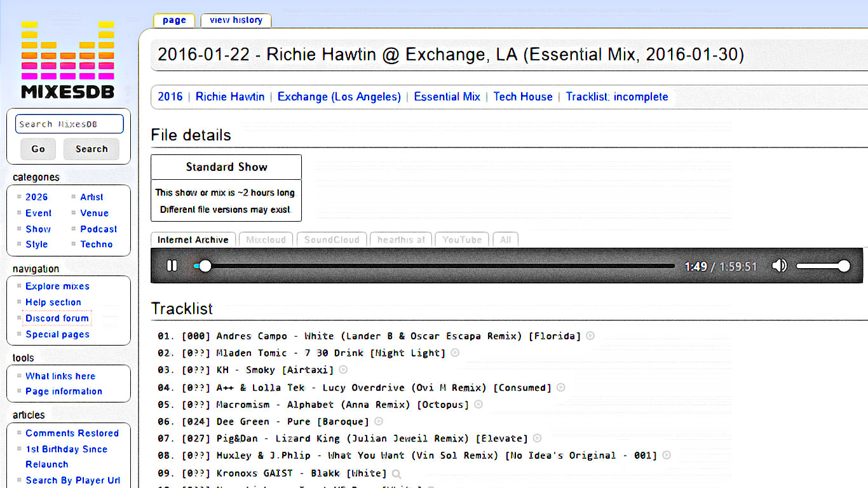Click play icon beside Andres Campo track

[x=590, y=335]
